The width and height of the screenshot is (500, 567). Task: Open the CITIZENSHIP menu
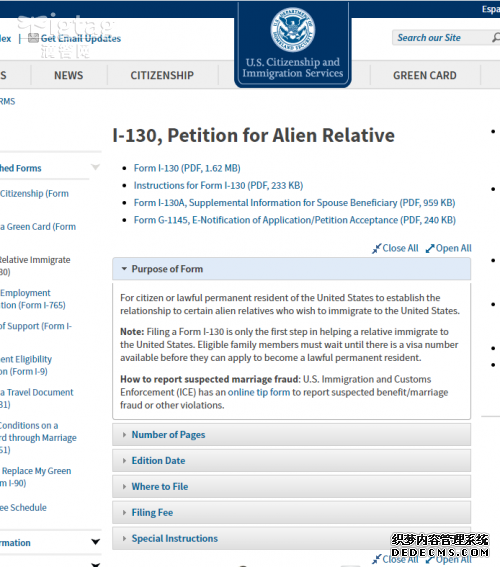point(162,75)
